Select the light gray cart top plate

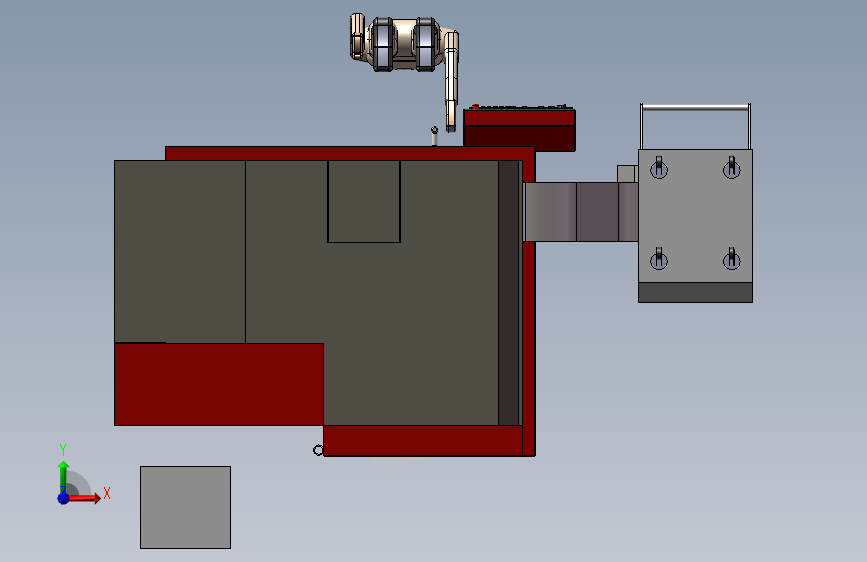(695, 216)
